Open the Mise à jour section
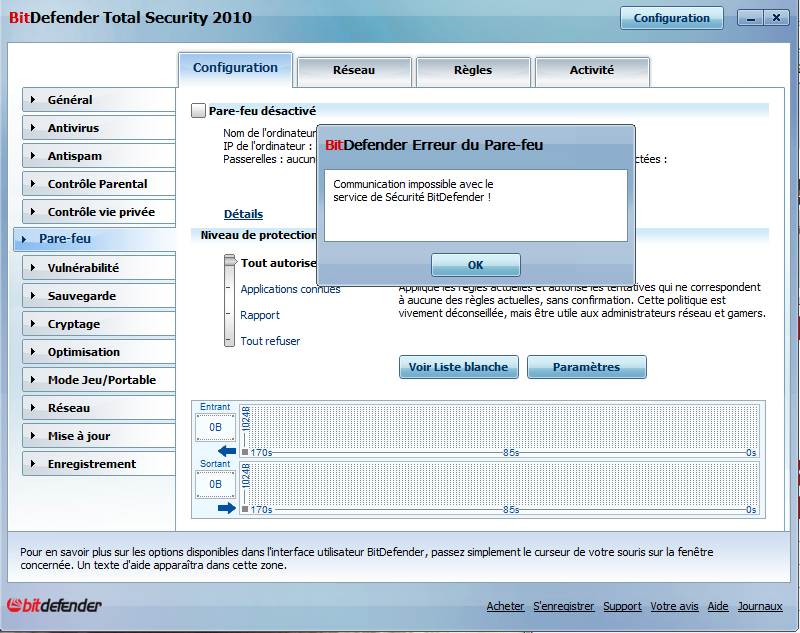 click(x=99, y=436)
